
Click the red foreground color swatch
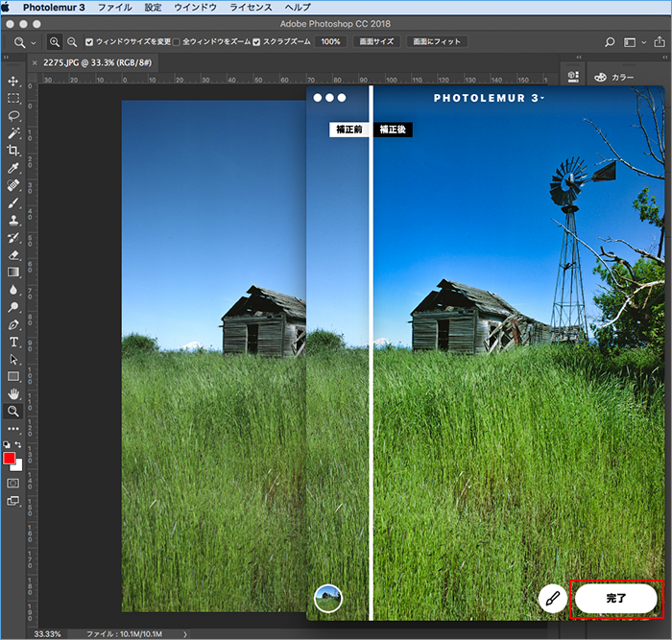[9, 459]
